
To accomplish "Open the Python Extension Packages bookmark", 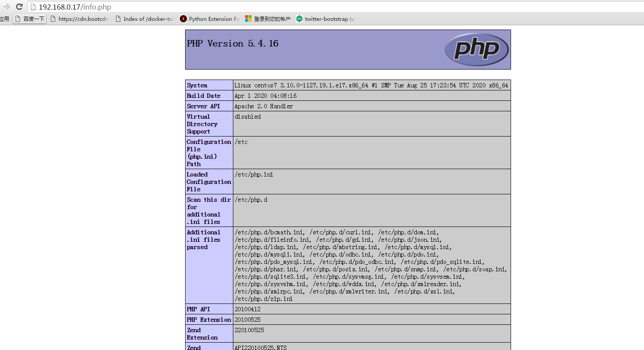I will pos(209,19).
